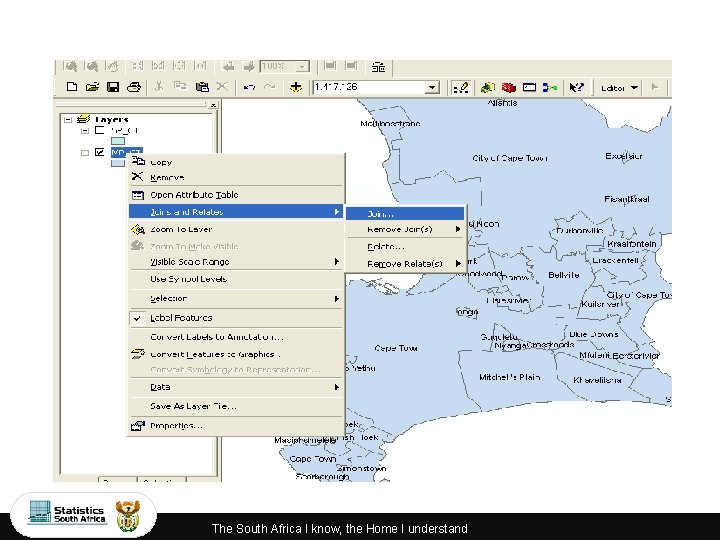Open the ModelBuilder window icon
The height and width of the screenshot is (540, 720).
click(550, 87)
